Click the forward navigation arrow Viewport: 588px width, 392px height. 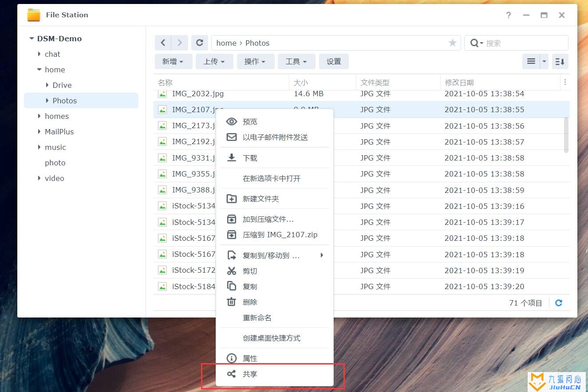(x=180, y=43)
